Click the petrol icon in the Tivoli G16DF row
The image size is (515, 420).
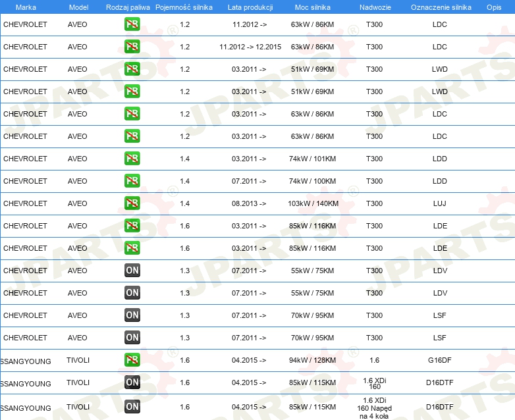coord(132,360)
